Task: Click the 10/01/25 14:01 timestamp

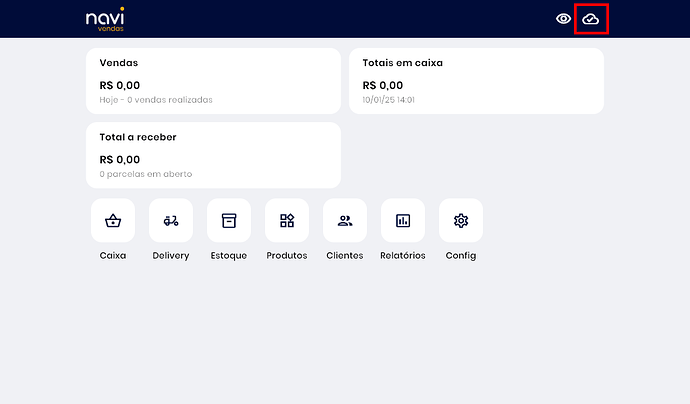Action: tap(389, 100)
